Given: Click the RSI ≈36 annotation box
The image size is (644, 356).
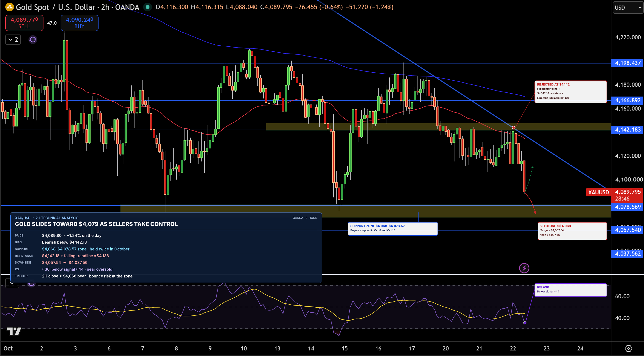Looking at the screenshot, I should tap(571, 290).
